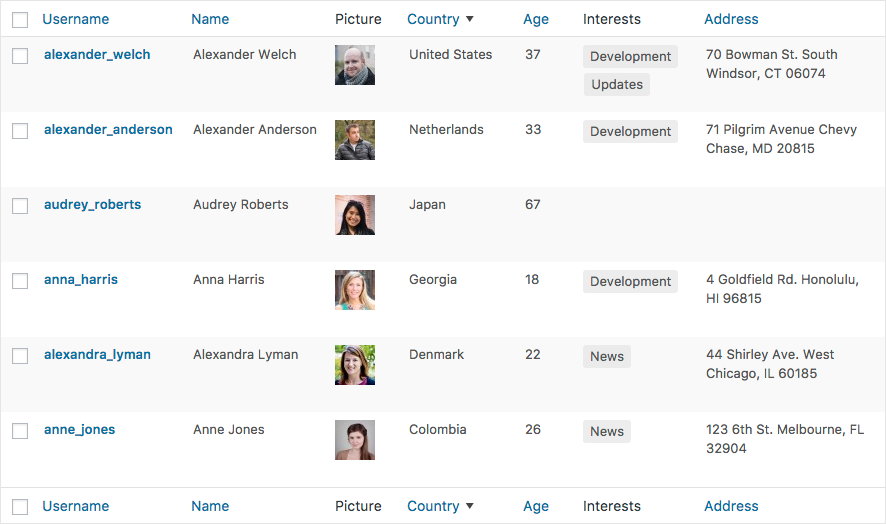
Task: Tick the anne_jones row checkbox
Action: [20, 431]
